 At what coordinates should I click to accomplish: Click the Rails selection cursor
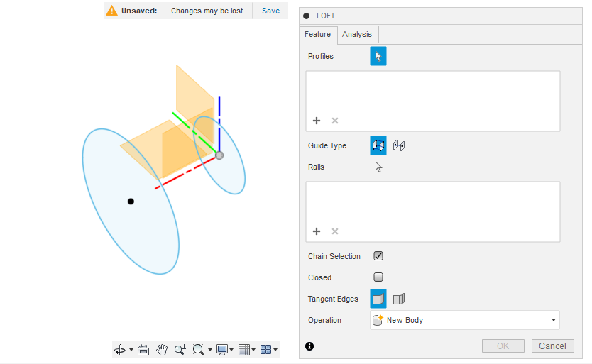378,167
